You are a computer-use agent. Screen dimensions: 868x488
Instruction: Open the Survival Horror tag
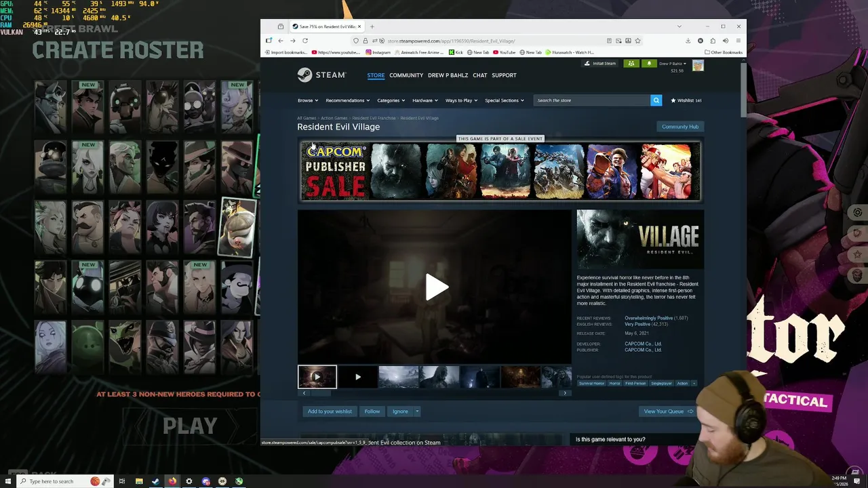coord(591,384)
